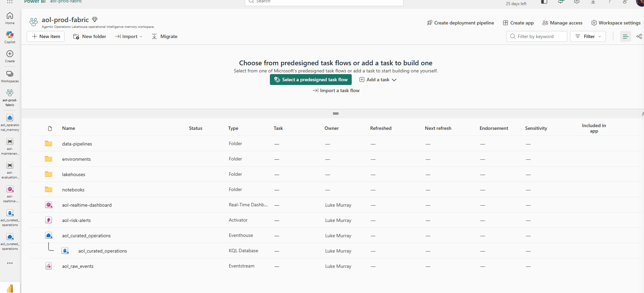This screenshot has width=644, height=293.
Task: Click the Filter by keyword field
Action: [536, 36]
